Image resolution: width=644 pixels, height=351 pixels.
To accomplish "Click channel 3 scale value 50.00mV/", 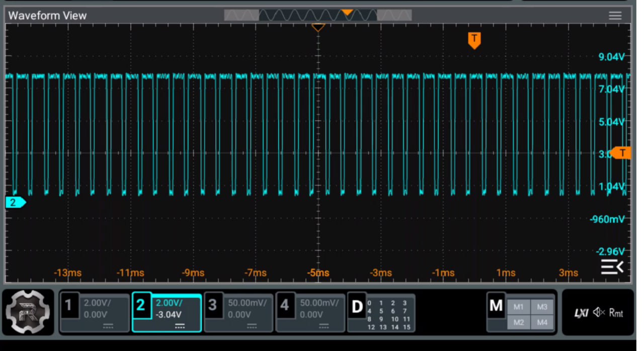I will (247, 303).
